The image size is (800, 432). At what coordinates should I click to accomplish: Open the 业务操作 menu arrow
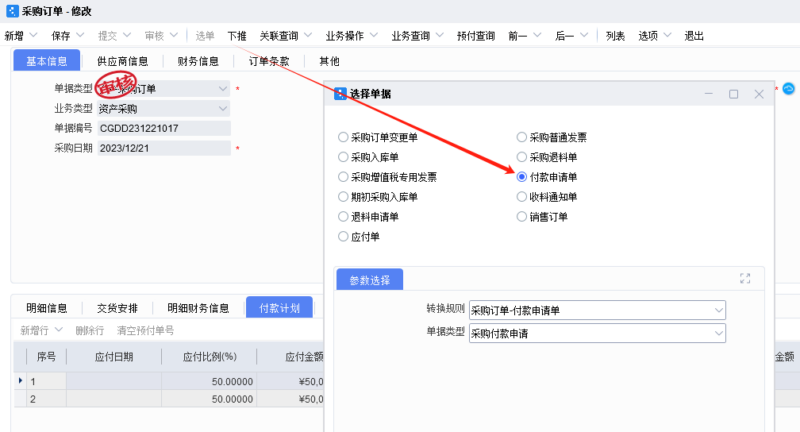pos(374,35)
